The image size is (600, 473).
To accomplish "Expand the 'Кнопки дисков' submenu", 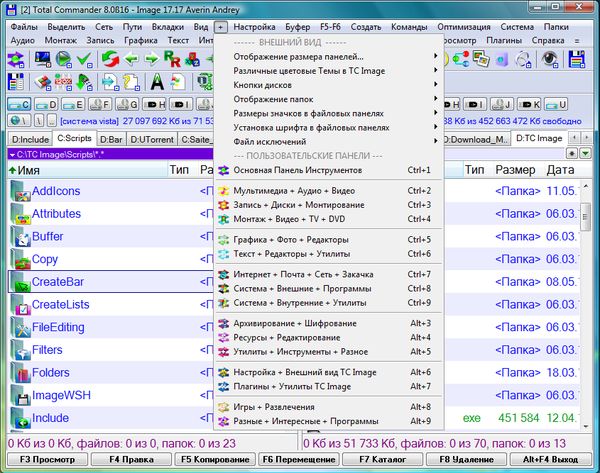I will pyautogui.click(x=329, y=85).
